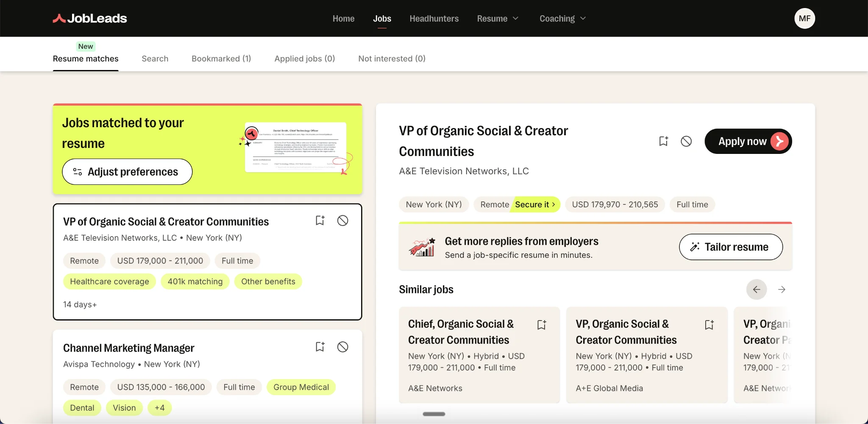Bookmark the job in the detail panel header
The height and width of the screenshot is (424, 868).
point(663,141)
